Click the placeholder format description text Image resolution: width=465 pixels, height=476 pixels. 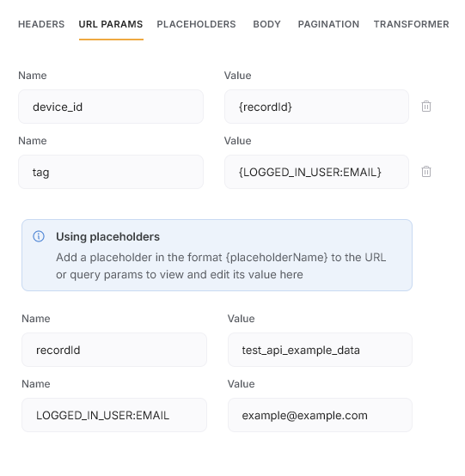[x=221, y=266]
